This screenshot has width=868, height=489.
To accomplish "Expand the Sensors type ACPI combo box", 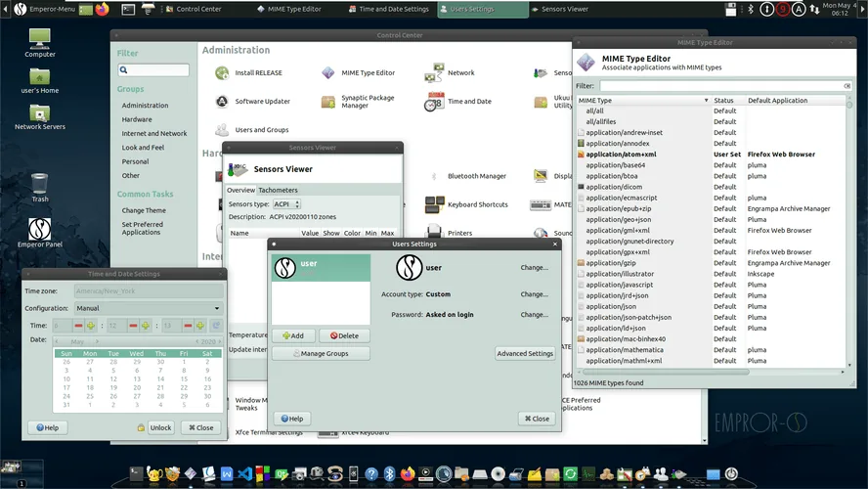I will (x=286, y=204).
